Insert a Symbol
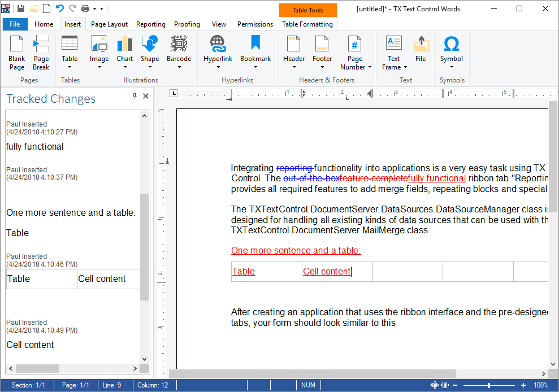Viewport: 559px width, 392px height. pos(452,48)
